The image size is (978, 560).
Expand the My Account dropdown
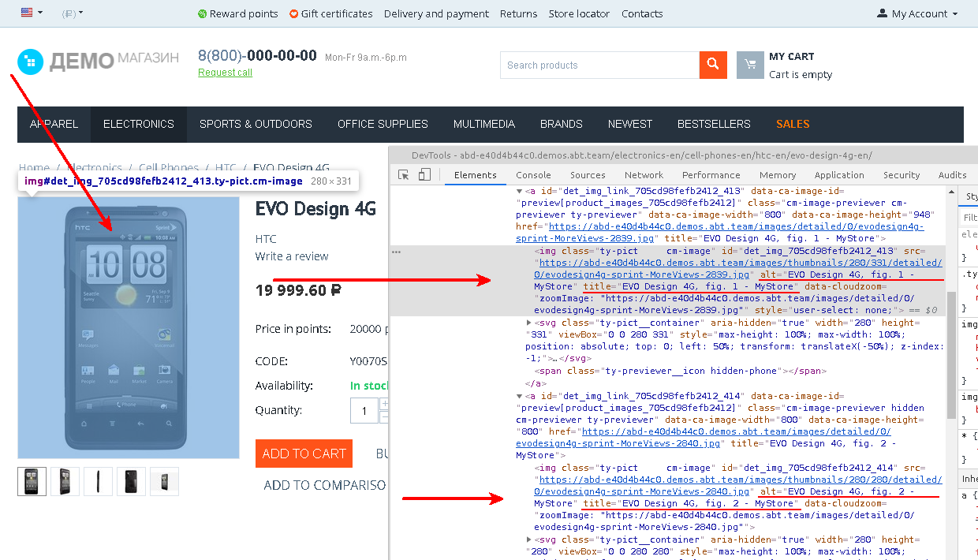tap(917, 13)
